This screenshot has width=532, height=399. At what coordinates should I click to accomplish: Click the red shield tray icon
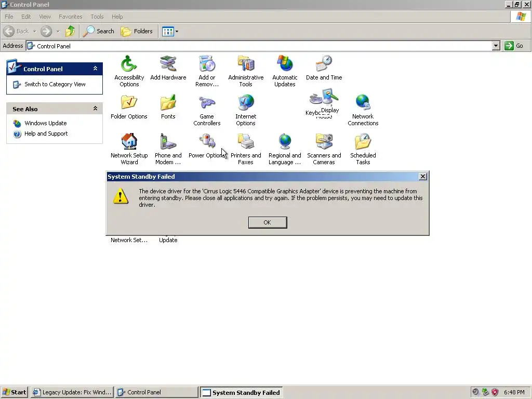click(495, 392)
